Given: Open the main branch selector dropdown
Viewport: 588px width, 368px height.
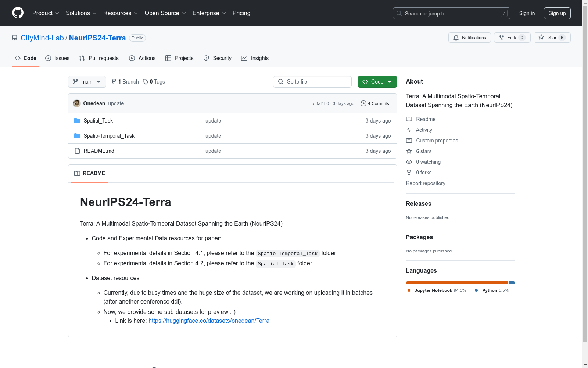Looking at the screenshot, I should [x=87, y=82].
